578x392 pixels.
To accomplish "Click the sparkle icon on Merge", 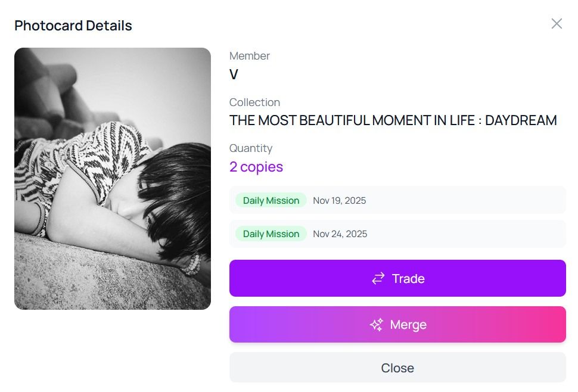I will [377, 325].
